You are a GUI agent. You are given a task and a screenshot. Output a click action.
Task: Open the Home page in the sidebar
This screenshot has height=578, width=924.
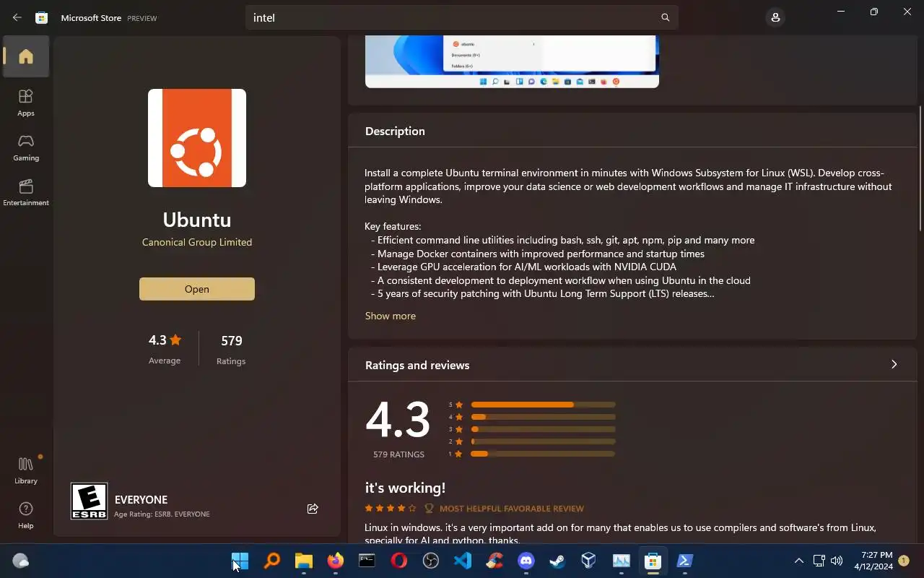click(26, 56)
